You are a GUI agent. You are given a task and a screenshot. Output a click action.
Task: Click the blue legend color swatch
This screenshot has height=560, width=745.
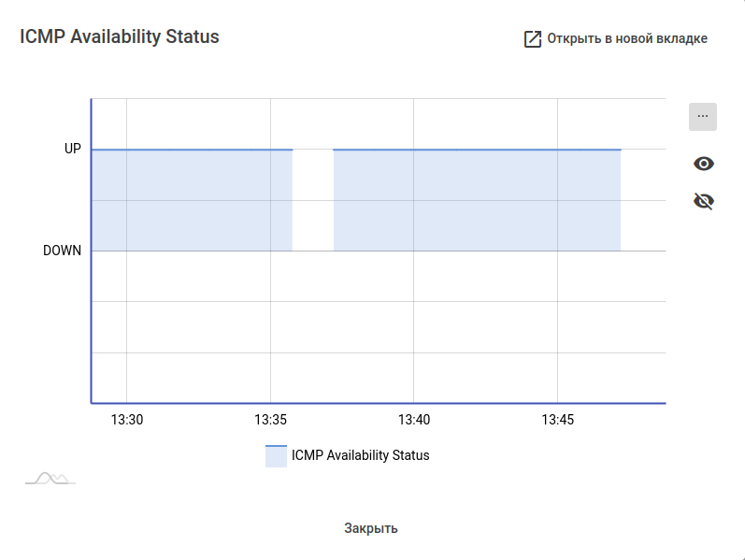tap(276, 456)
